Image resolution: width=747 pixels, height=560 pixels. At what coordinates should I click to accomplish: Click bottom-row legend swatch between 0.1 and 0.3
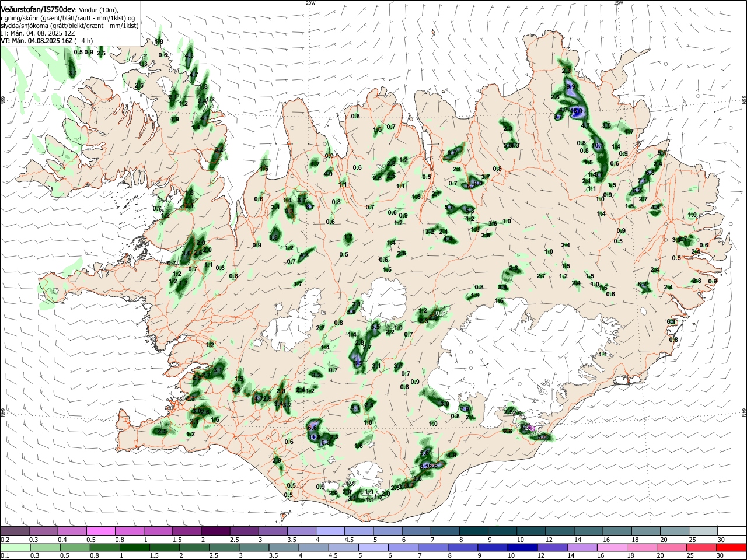pyautogui.click(x=15, y=548)
